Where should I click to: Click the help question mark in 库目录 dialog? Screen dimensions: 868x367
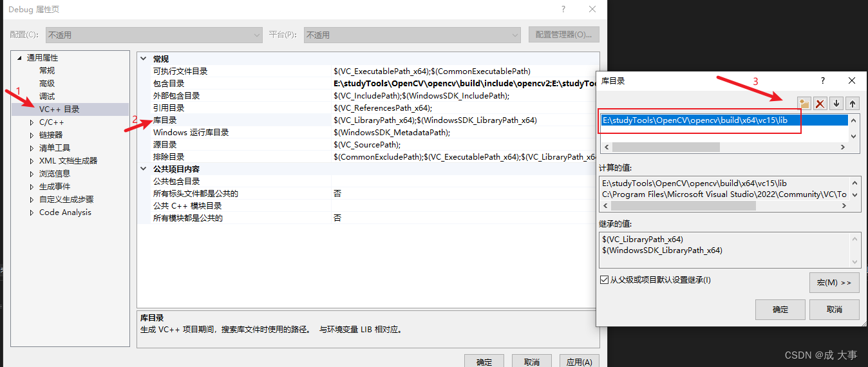pyautogui.click(x=822, y=80)
